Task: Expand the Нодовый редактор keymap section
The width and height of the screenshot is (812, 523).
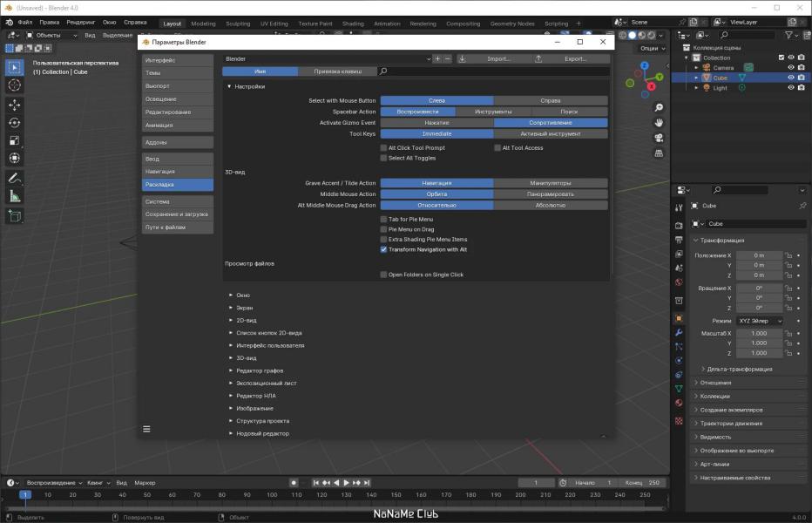Action: [231, 433]
